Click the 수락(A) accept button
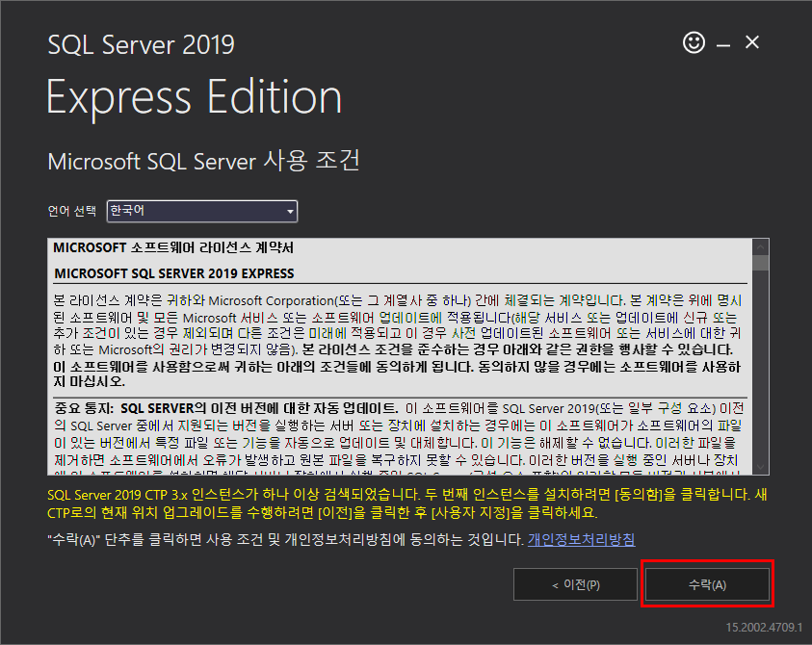 coord(707,584)
